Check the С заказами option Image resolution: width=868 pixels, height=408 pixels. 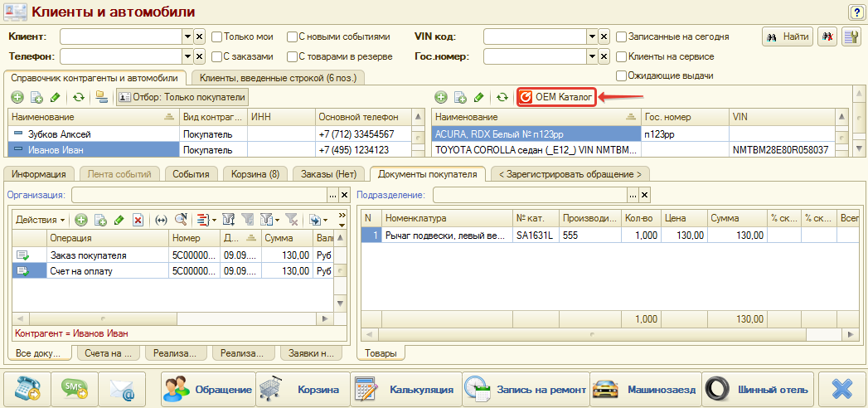(x=217, y=56)
